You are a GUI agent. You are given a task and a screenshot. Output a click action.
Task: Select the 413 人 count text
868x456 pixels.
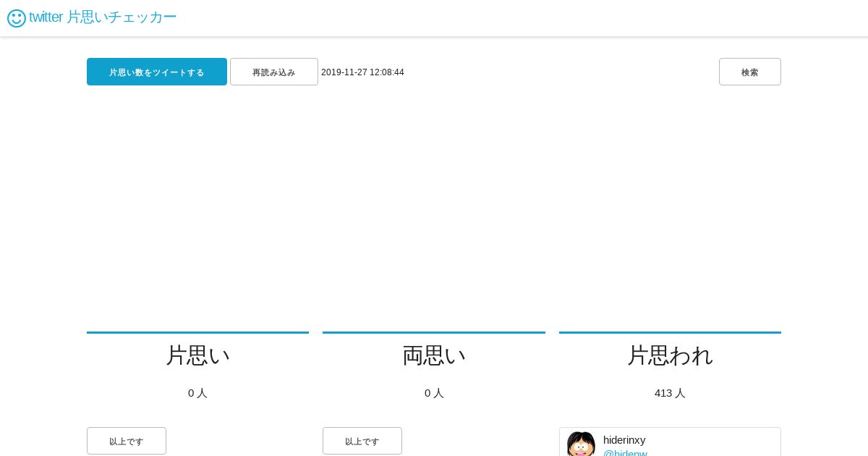click(670, 393)
